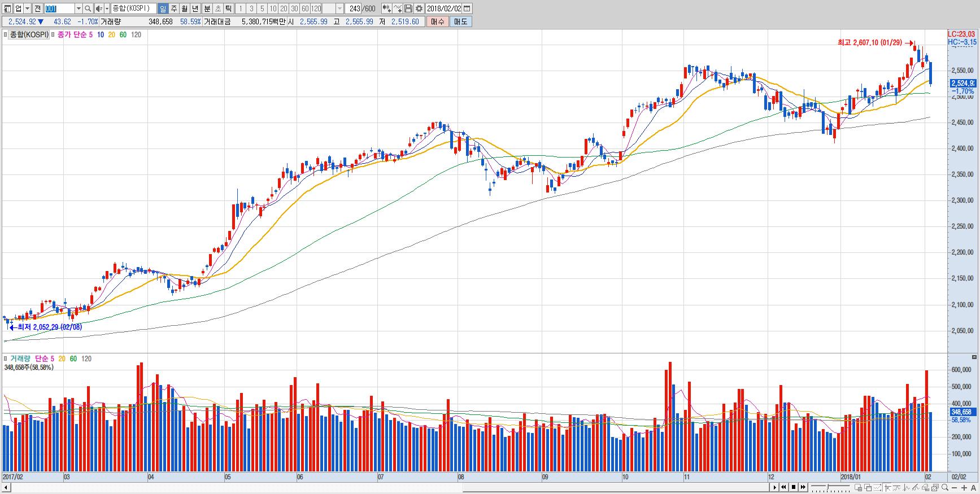The height and width of the screenshot is (494, 980).
Task: Click the search magnifier next to the code field
Action: 88,8
